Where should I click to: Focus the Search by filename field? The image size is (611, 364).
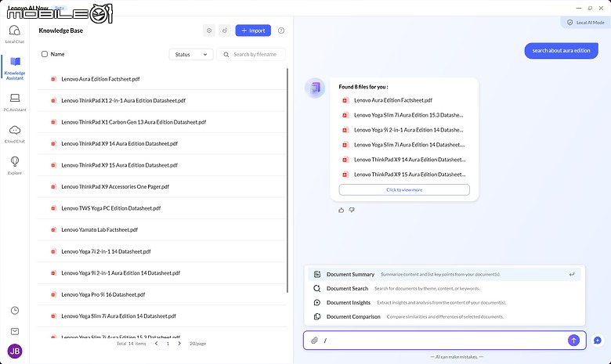(x=251, y=55)
